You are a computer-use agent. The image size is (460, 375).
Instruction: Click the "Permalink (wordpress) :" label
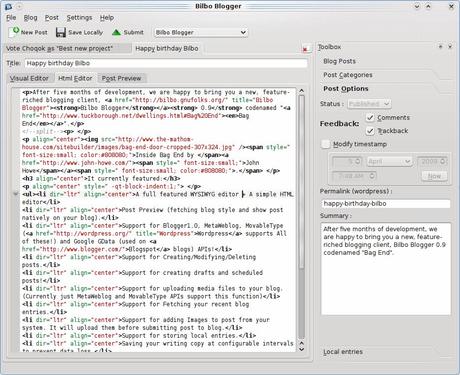click(x=356, y=191)
